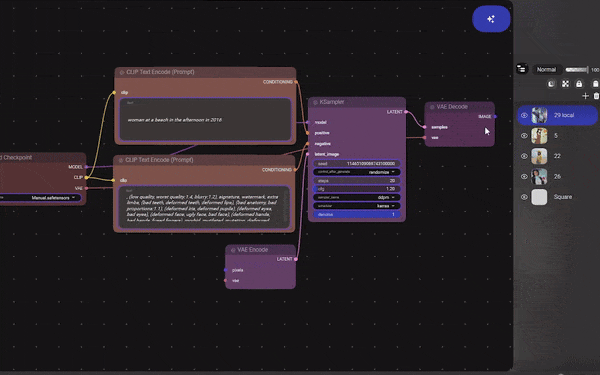Image resolution: width=600 pixels, height=375 pixels.
Task: Click the '29 local' layer name
Action: (564, 115)
